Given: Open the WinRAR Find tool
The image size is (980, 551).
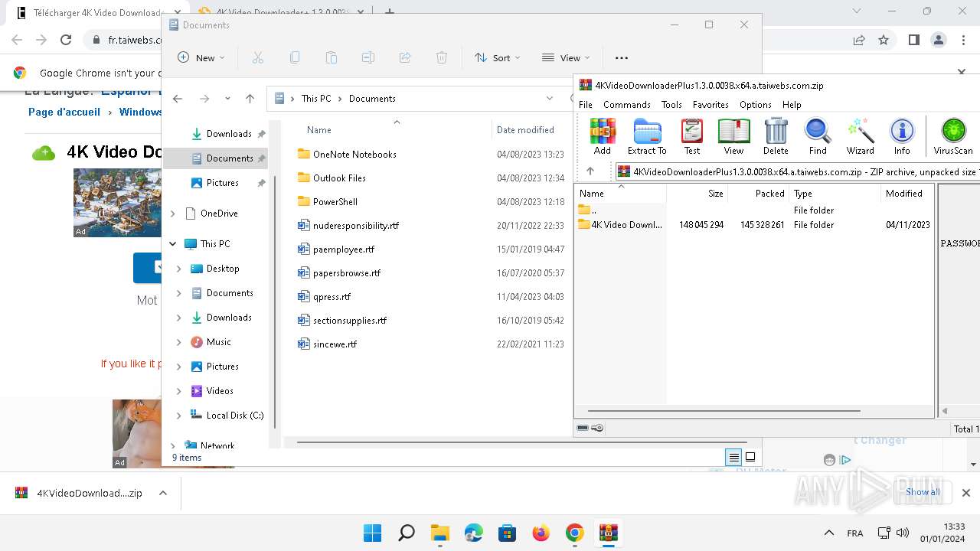Looking at the screenshot, I should point(818,137).
